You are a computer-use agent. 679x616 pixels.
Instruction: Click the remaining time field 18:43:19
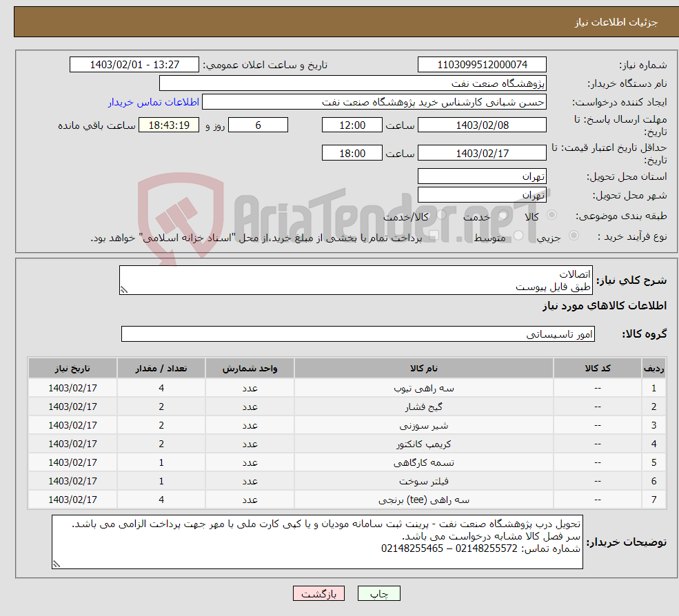[169, 125]
